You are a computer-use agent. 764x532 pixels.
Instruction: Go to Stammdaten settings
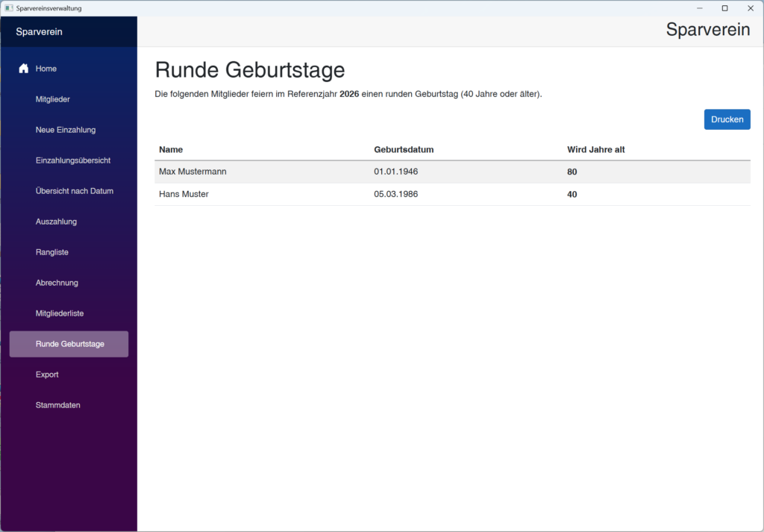click(x=57, y=405)
